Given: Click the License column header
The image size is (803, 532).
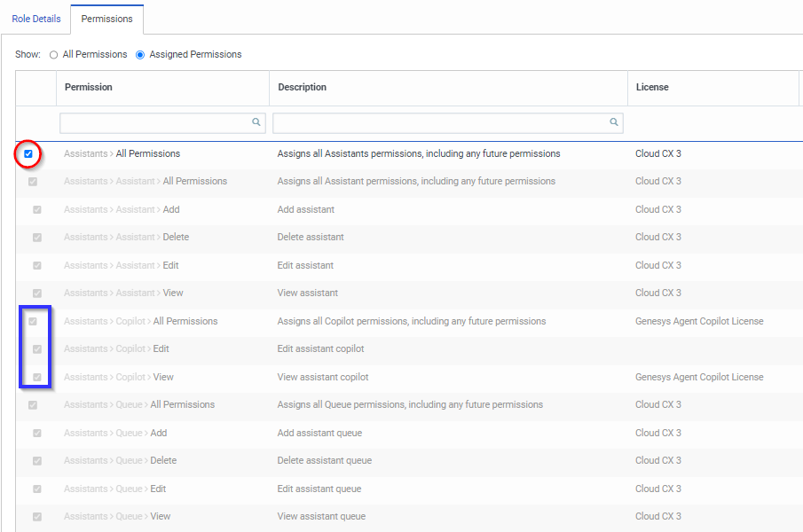Looking at the screenshot, I should click(x=652, y=88).
